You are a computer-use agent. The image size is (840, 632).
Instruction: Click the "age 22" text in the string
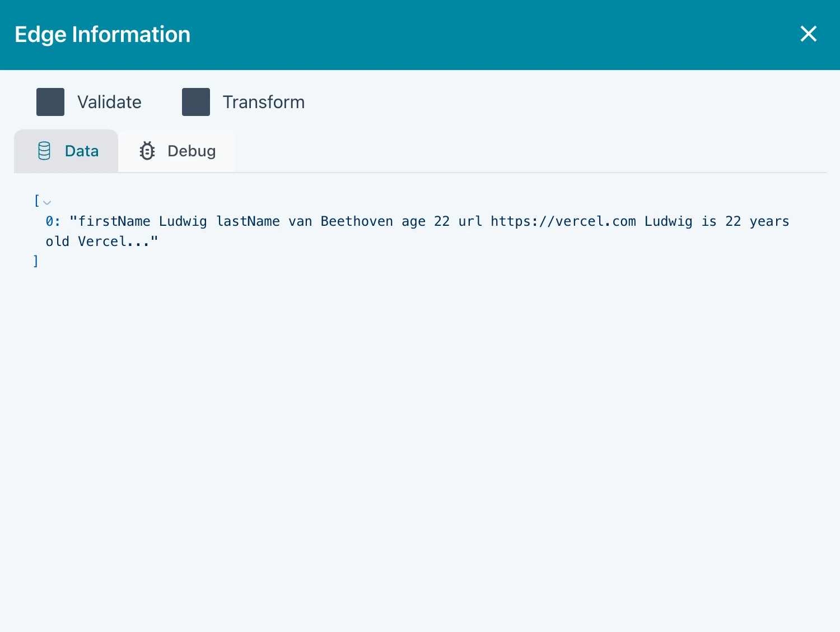425,222
